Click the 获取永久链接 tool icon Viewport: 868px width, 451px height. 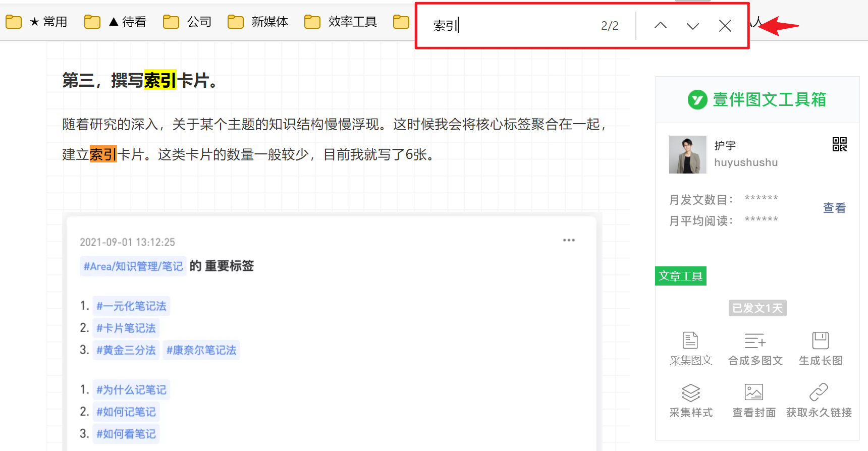tap(819, 392)
